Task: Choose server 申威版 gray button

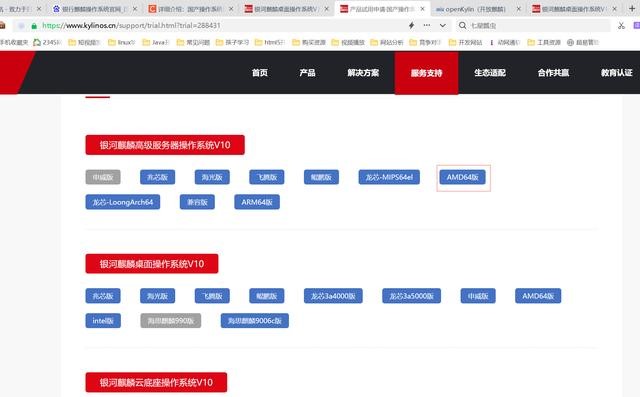Action: click(103, 177)
